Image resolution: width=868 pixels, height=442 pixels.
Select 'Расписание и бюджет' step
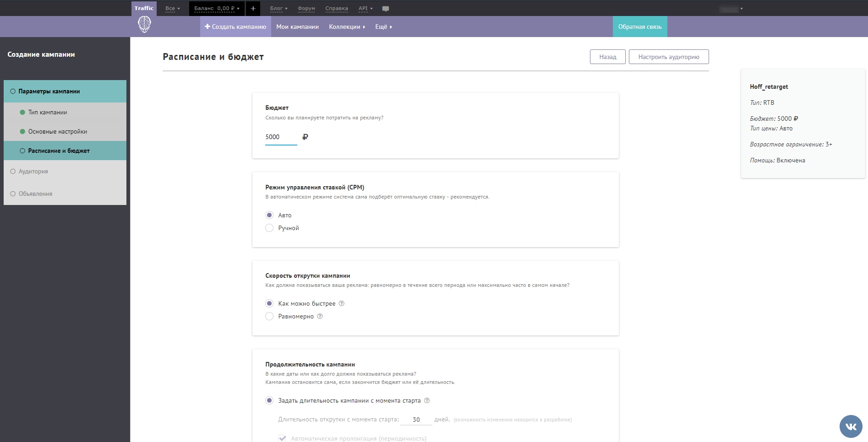click(x=65, y=151)
